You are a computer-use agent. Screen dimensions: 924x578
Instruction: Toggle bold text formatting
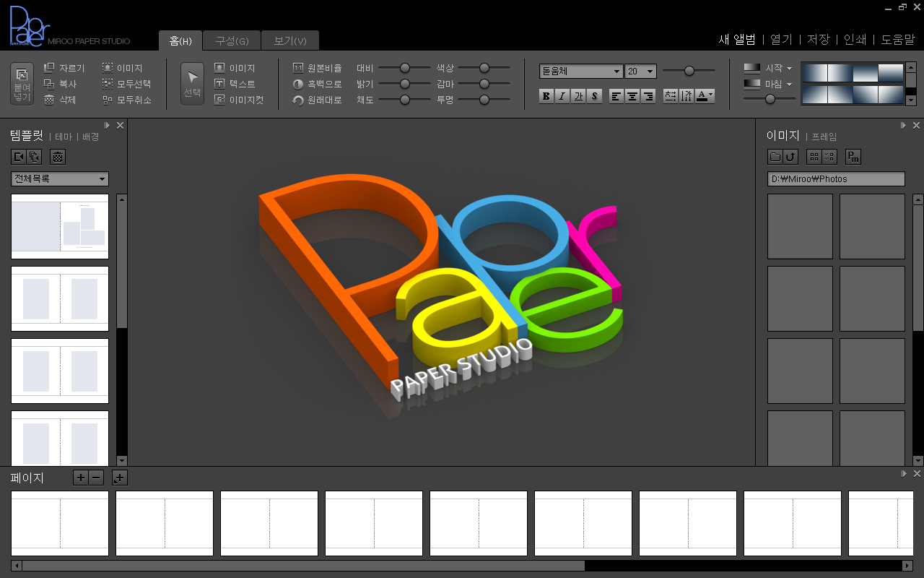(546, 95)
